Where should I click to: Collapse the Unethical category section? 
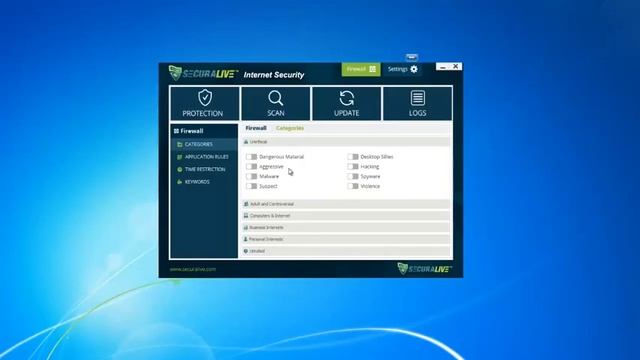tap(346, 142)
